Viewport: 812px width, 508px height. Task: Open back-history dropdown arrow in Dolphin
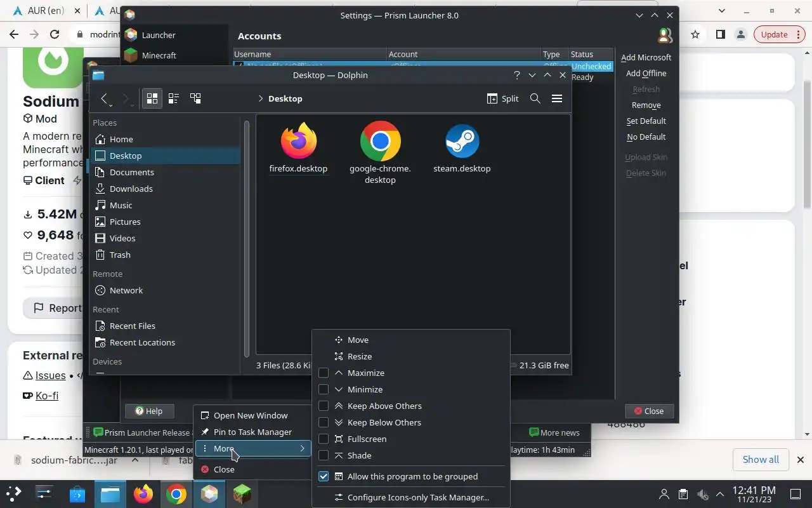[111, 104]
